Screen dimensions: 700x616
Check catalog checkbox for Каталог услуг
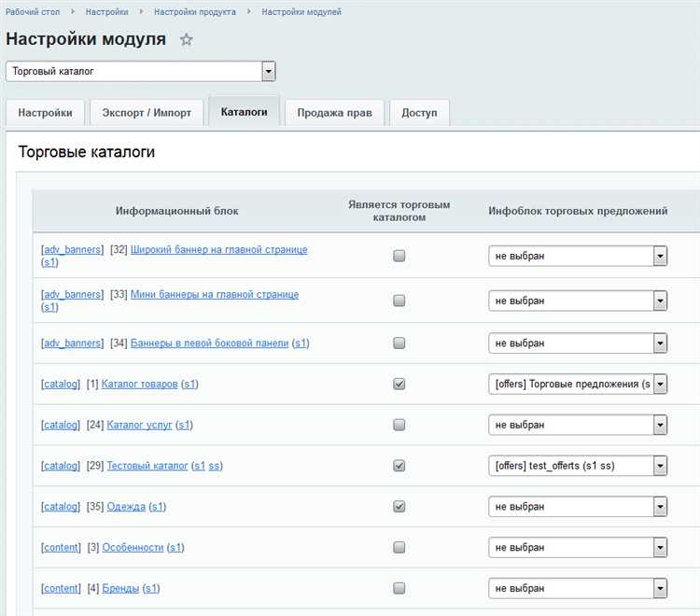[399, 425]
